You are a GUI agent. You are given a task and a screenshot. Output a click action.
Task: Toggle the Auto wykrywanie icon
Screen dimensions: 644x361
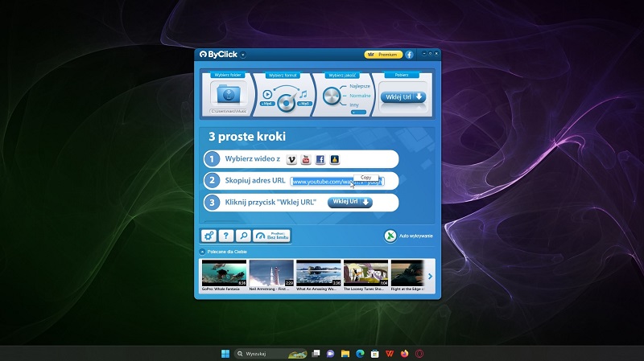tap(390, 236)
